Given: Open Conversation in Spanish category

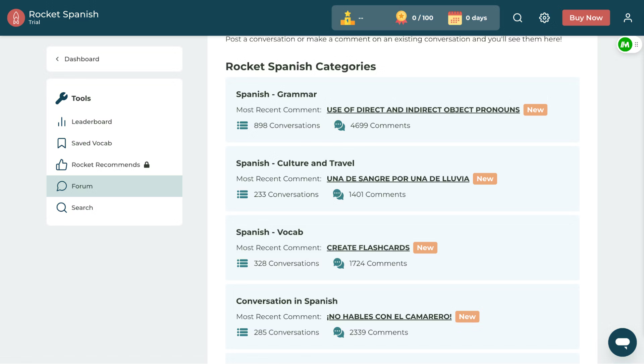Looking at the screenshot, I should 287,301.
